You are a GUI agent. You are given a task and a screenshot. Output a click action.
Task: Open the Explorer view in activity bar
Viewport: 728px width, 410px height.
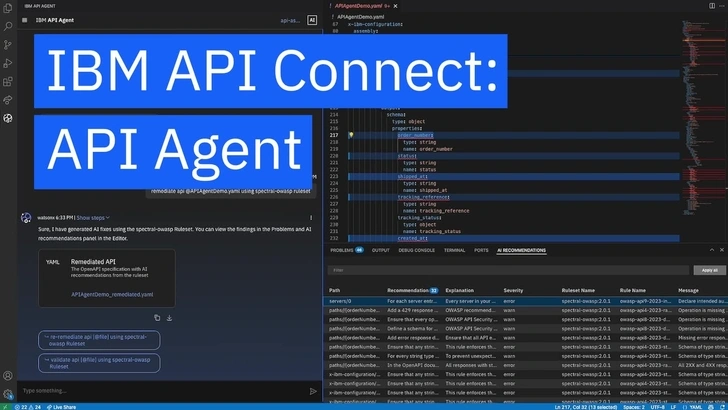(x=8, y=8)
